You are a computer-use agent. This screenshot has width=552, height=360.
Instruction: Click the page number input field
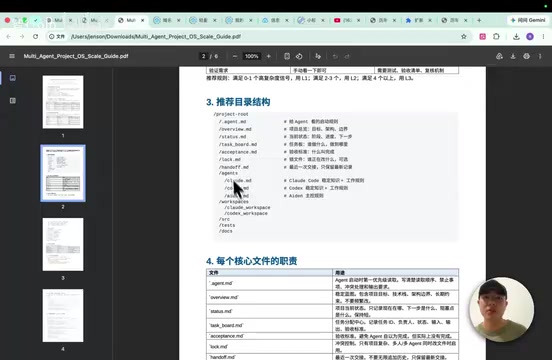(203, 56)
